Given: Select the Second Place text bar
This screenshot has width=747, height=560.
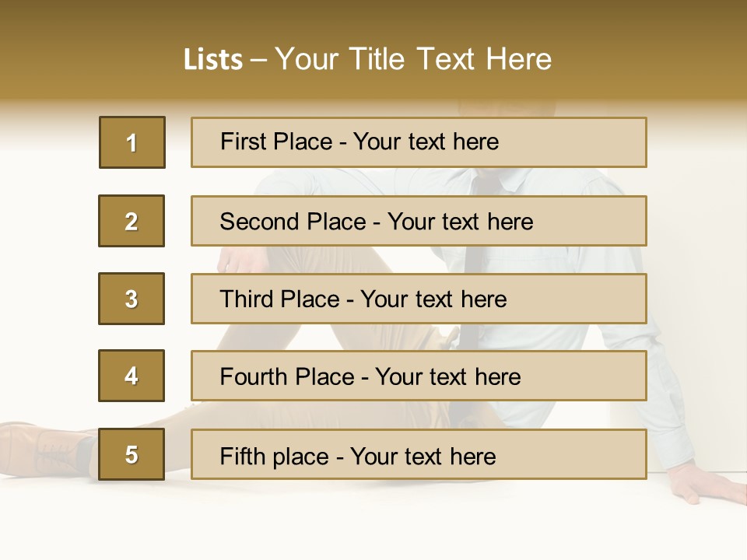Looking at the screenshot, I should [x=419, y=221].
